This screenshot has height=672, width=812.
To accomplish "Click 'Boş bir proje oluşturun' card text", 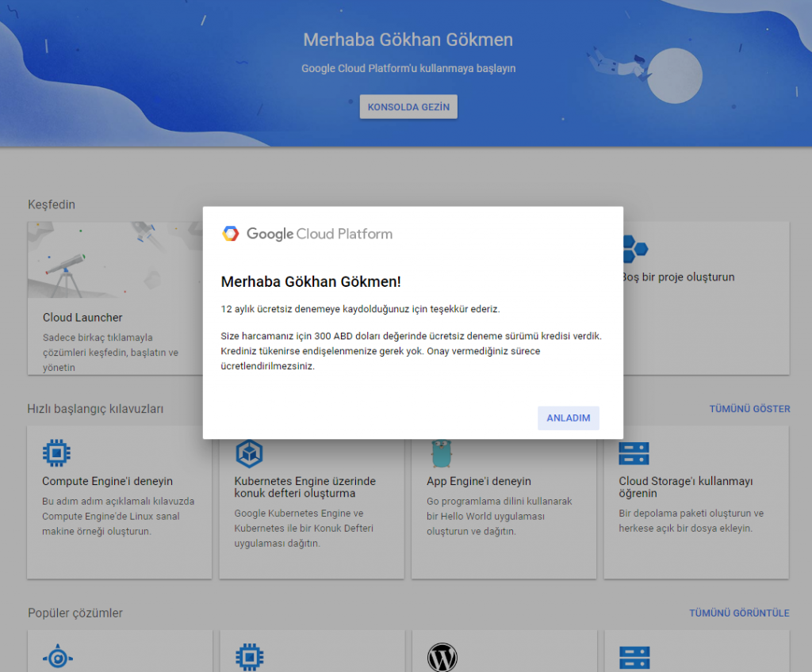I will (679, 277).
